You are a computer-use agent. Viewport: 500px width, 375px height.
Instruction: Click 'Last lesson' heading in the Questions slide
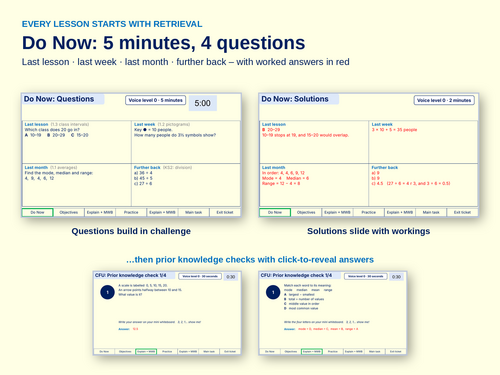coord(36,124)
